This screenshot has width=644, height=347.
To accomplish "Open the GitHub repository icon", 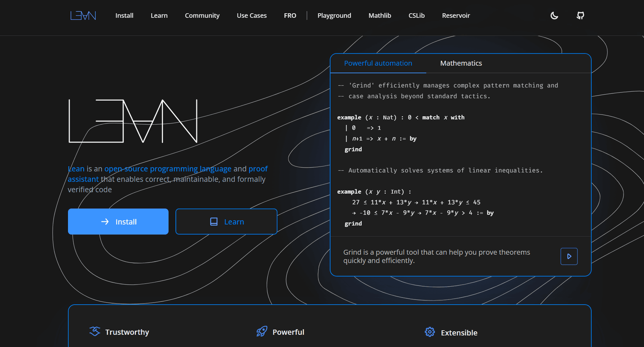I will point(580,16).
